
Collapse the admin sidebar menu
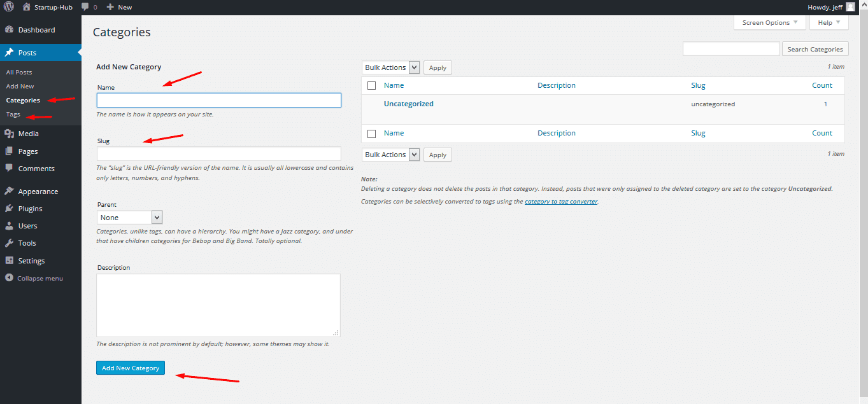(34, 278)
